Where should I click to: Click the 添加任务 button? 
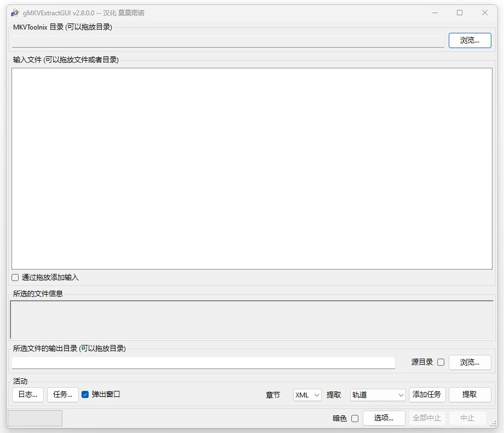coord(427,395)
